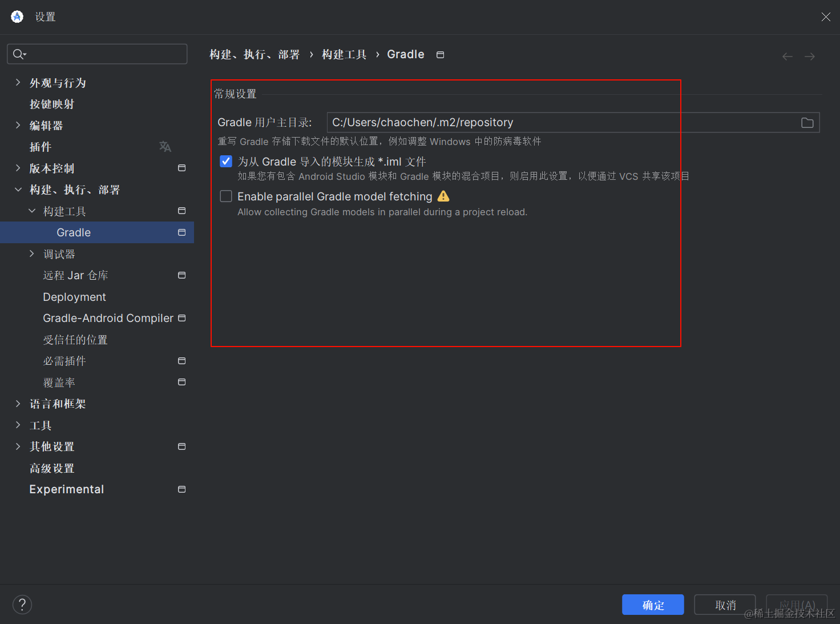Click the translation icon beside 插件
The image size is (840, 624).
[x=165, y=147]
